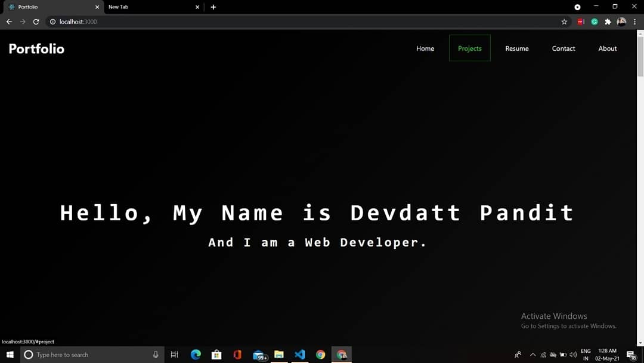Open the Resume nav link
Image resolution: width=644 pixels, height=363 pixels.
[516, 48]
